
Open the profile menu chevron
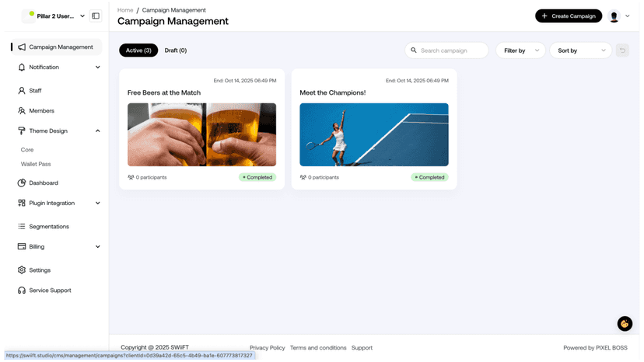628,16
